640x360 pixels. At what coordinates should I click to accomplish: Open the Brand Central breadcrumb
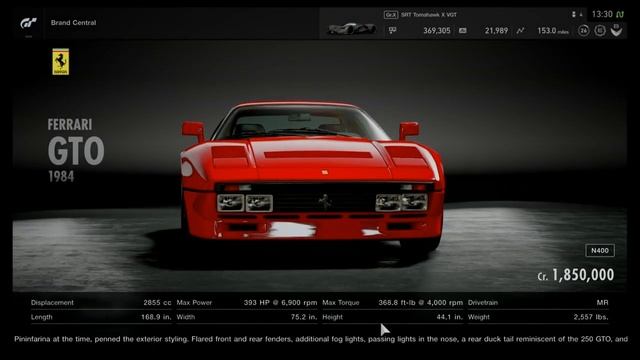pyautogui.click(x=73, y=23)
